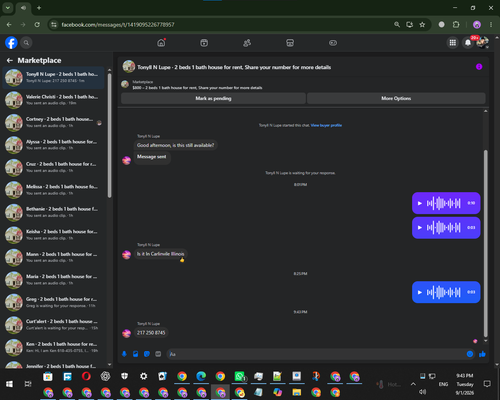500x400 pixels.
Task: Launch Opera from taskbar
Action: point(86,376)
